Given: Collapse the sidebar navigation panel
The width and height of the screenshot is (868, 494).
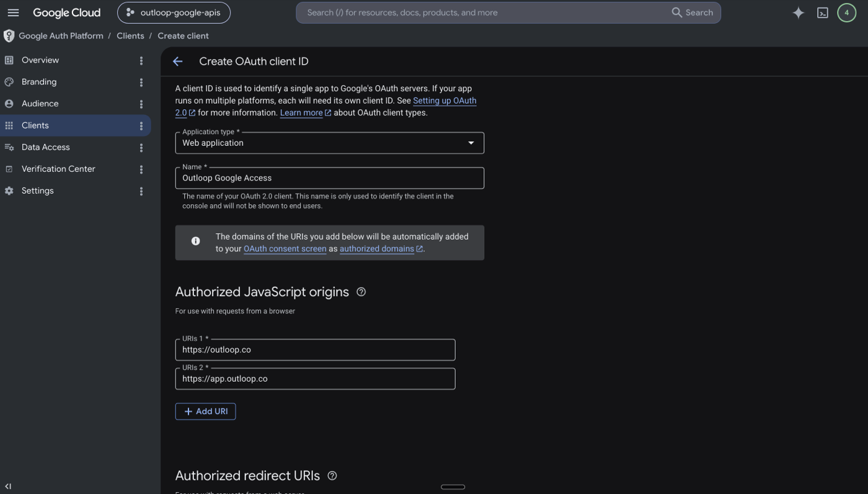Looking at the screenshot, I should pyautogui.click(x=8, y=487).
